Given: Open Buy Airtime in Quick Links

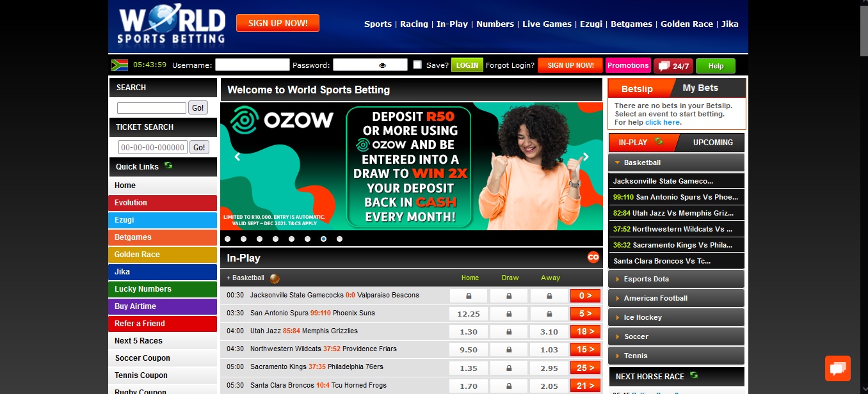Looking at the screenshot, I should 163,306.
